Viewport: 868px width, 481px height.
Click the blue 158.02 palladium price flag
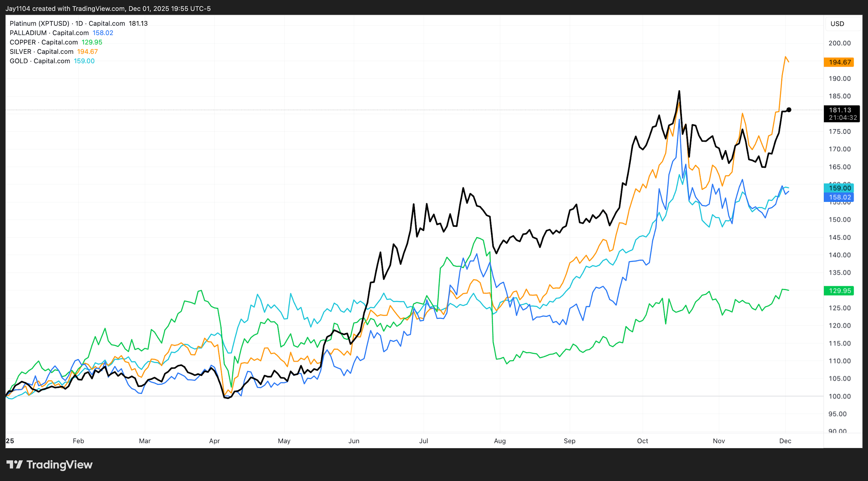coord(839,197)
